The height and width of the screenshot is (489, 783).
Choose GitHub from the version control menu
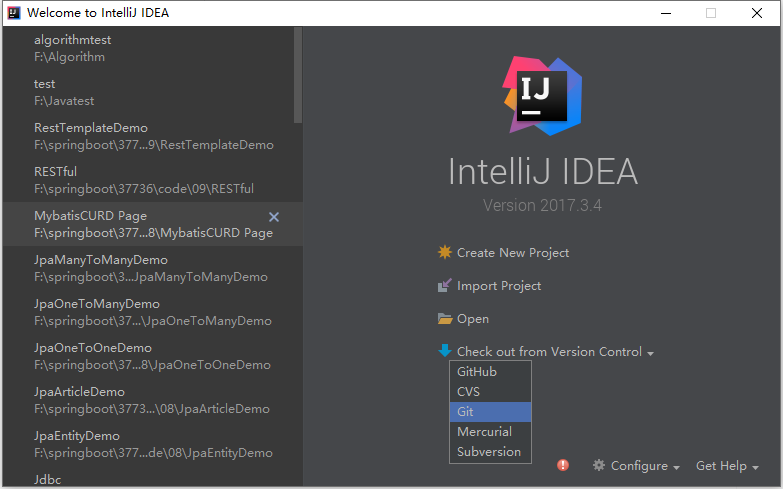click(x=490, y=372)
